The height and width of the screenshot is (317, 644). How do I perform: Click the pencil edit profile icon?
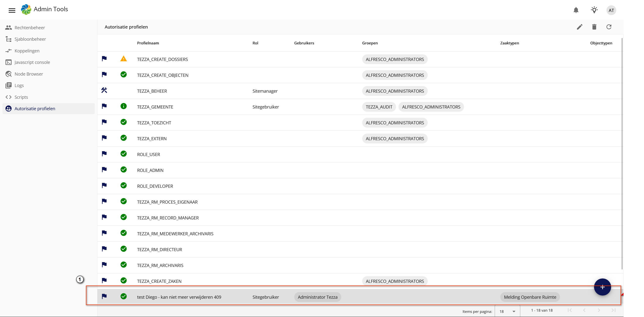579,27
